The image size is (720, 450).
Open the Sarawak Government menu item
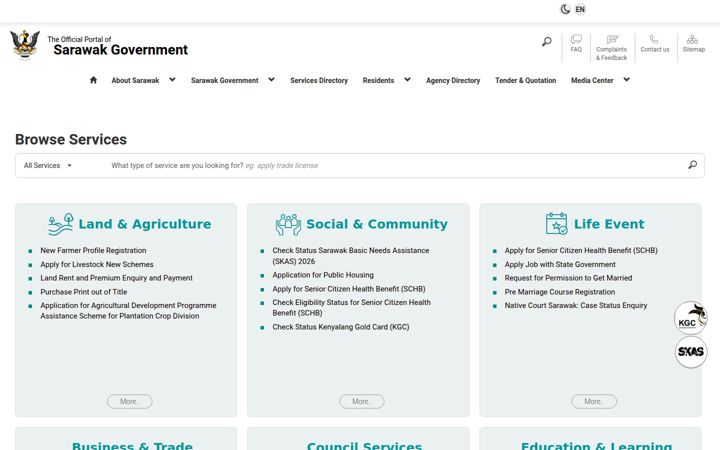[225, 80]
